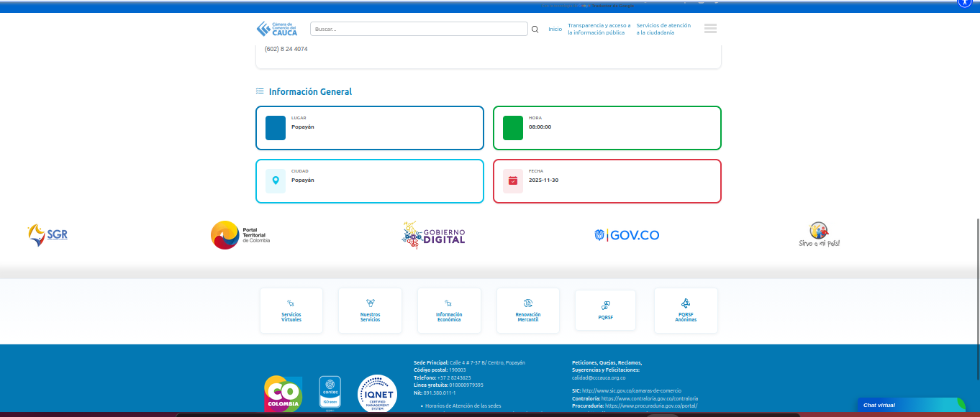Select the Renovación Mercantil card
This screenshot has height=417, width=980.
[x=527, y=311]
